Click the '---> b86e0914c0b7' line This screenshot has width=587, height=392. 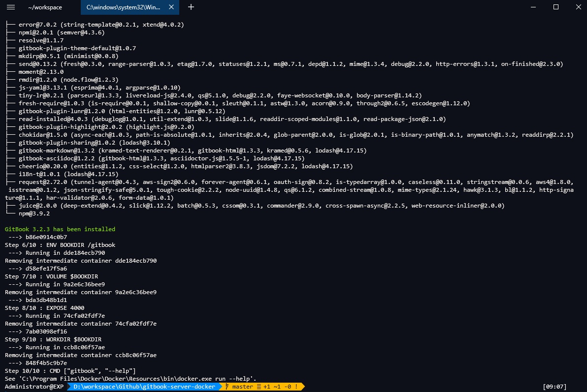coord(37,237)
